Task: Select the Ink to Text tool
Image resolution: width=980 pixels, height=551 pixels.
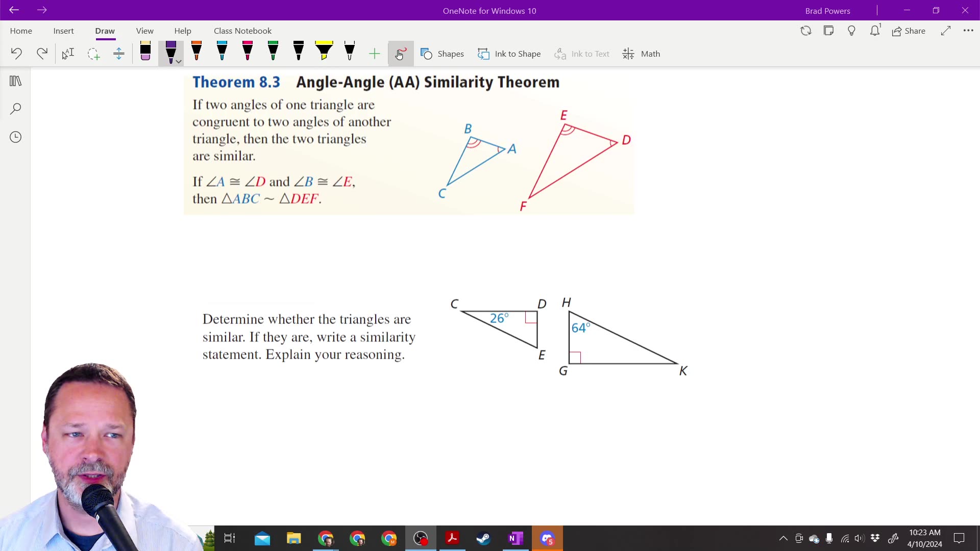Action: point(582,54)
